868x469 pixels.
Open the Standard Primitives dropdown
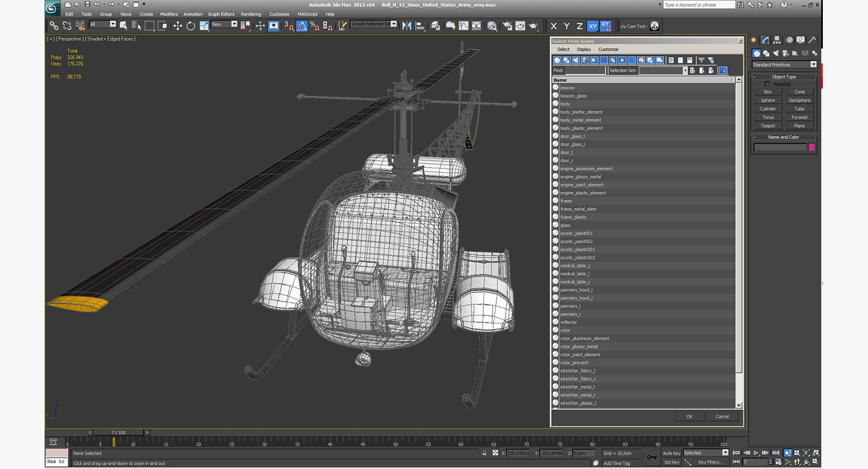click(x=784, y=64)
